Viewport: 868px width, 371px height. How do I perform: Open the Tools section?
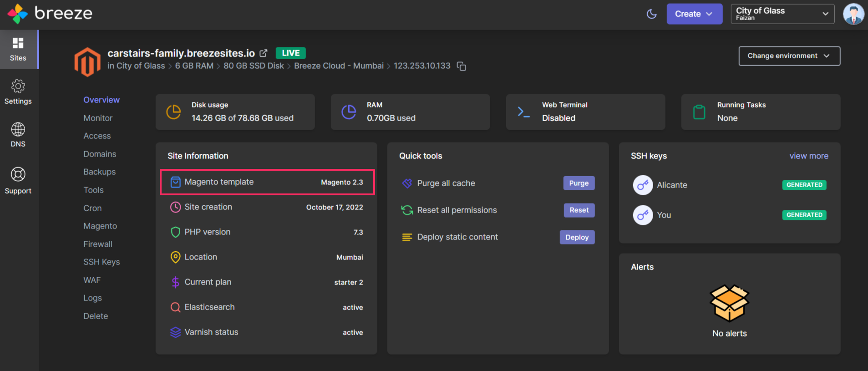[x=93, y=190]
